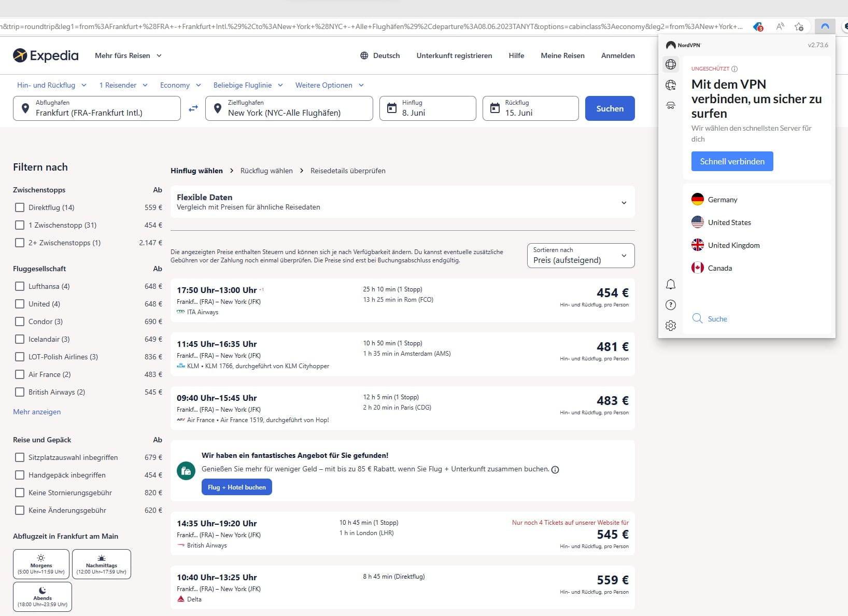Check the 1 Zwischenstopp (31) filter

[x=20, y=225]
